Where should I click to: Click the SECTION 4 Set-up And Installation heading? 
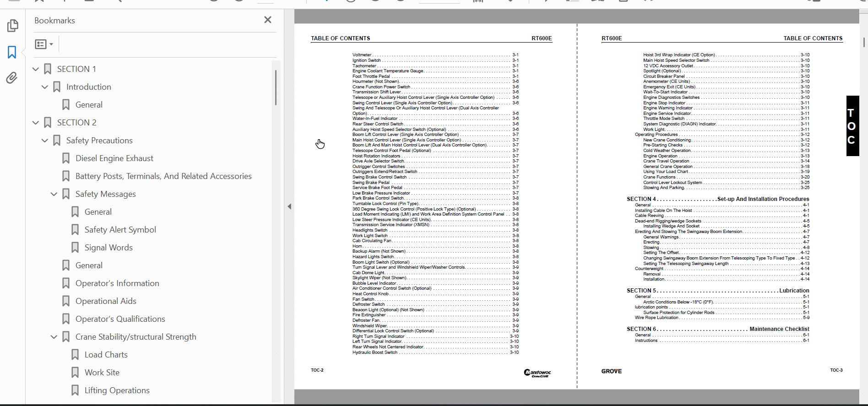pyautogui.click(x=718, y=199)
